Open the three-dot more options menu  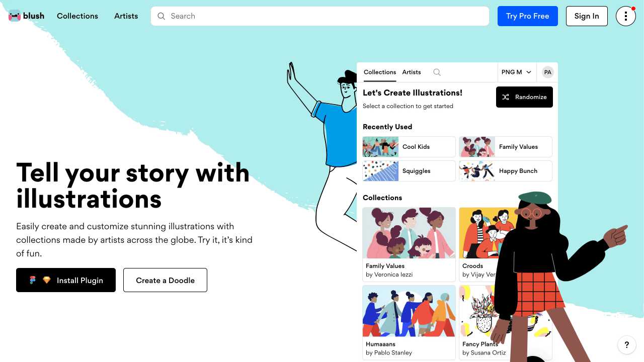coord(626,16)
